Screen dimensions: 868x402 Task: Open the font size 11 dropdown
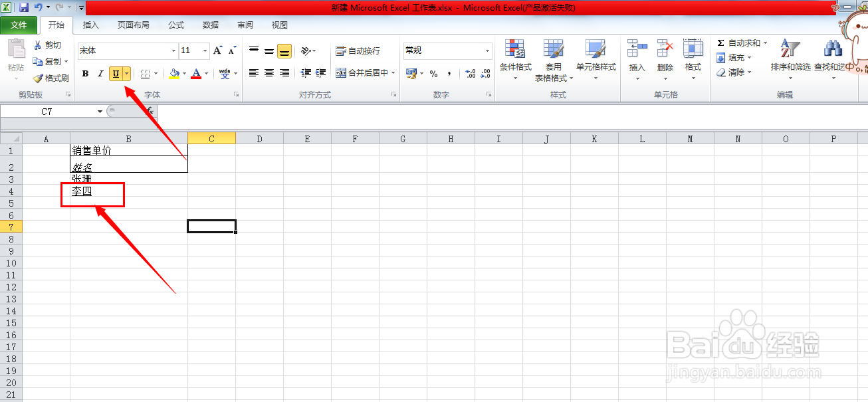(x=205, y=50)
